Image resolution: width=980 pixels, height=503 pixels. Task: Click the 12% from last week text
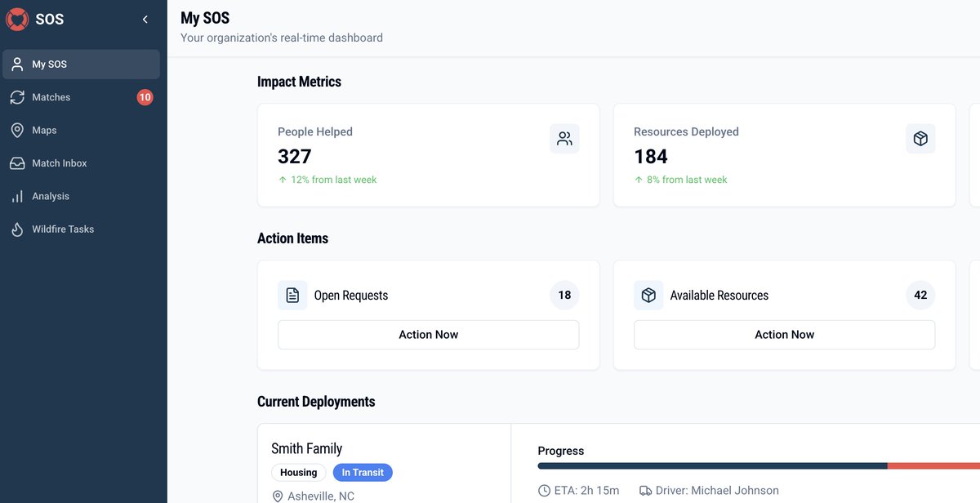click(334, 180)
